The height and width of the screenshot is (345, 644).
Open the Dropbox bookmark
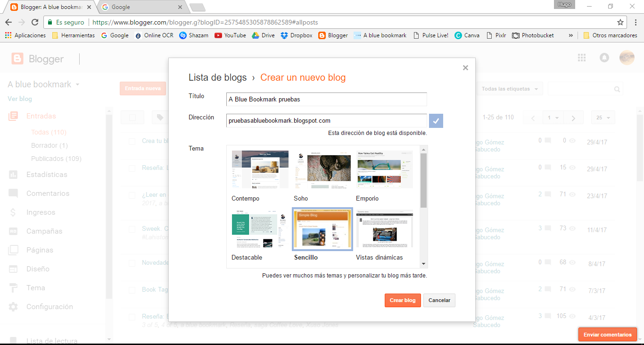[x=297, y=35]
